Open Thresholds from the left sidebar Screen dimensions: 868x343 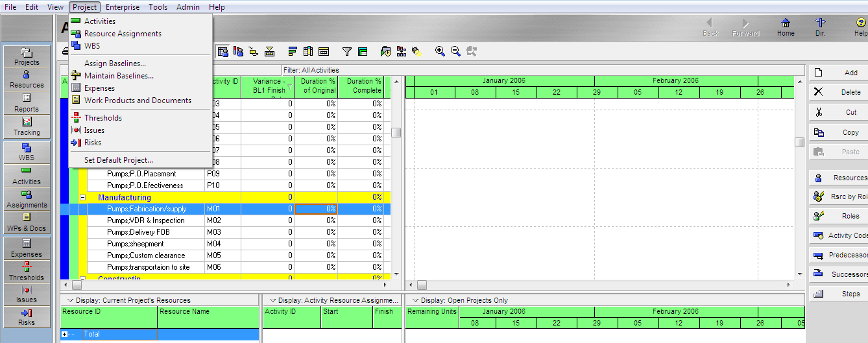pos(27,271)
